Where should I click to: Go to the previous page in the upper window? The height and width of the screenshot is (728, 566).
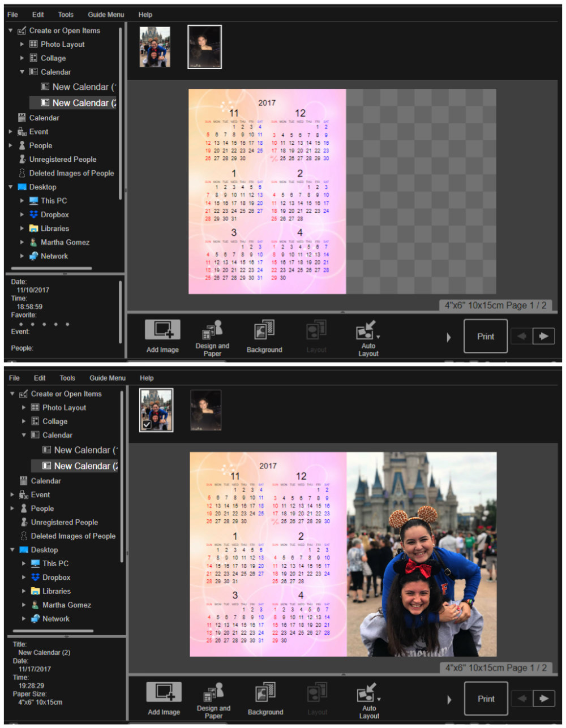pos(522,336)
